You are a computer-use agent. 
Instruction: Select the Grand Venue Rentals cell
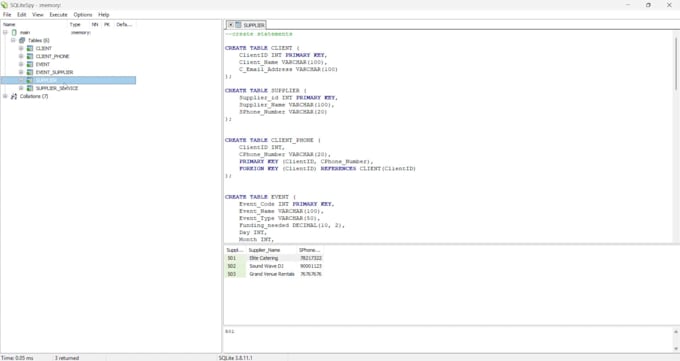click(272, 274)
